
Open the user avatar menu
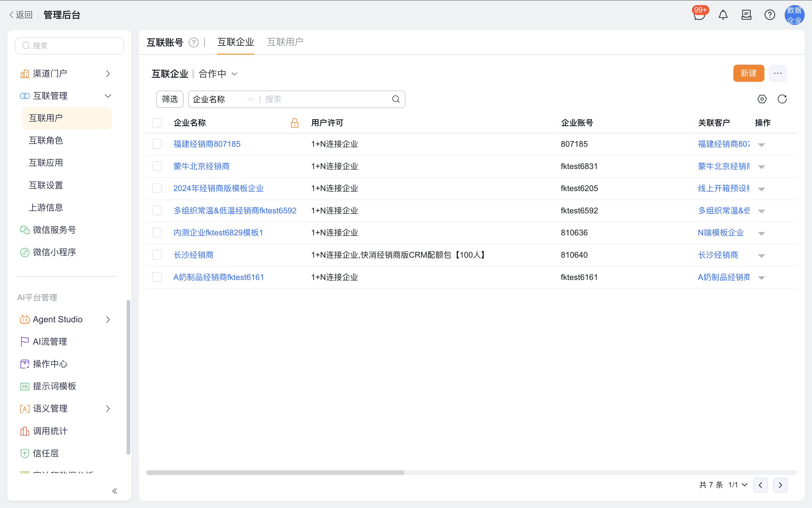[x=794, y=15]
